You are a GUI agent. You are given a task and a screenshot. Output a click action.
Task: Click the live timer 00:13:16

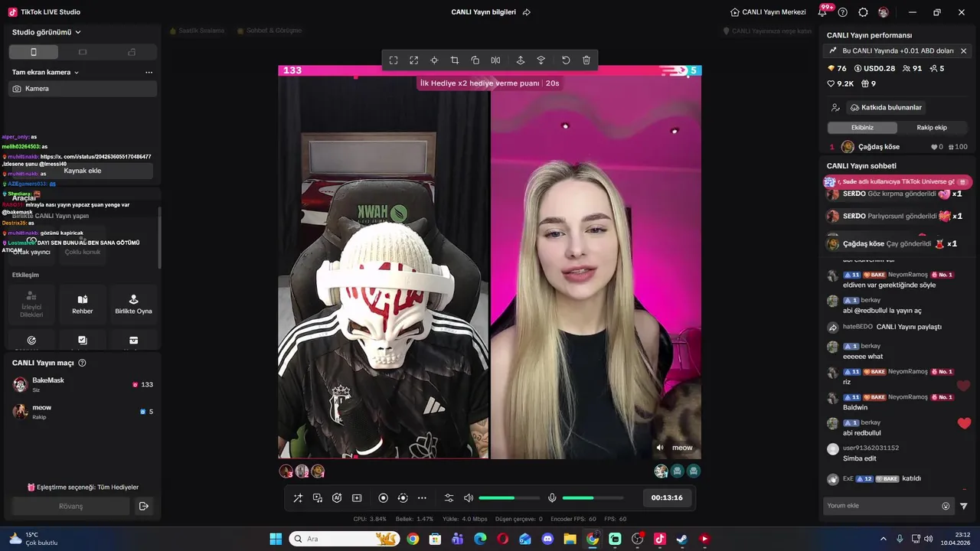(x=667, y=497)
